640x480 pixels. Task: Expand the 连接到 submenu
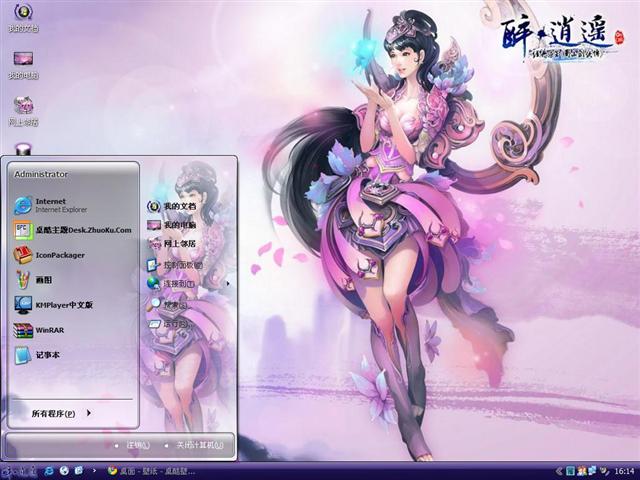[x=188, y=283]
